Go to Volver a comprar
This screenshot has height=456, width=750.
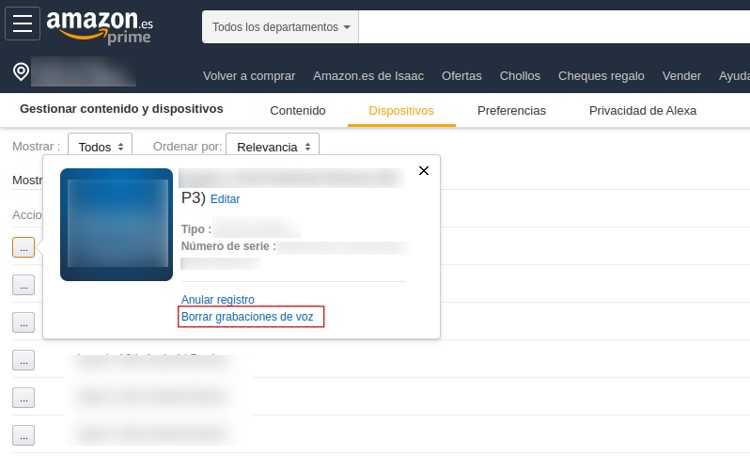(x=249, y=76)
